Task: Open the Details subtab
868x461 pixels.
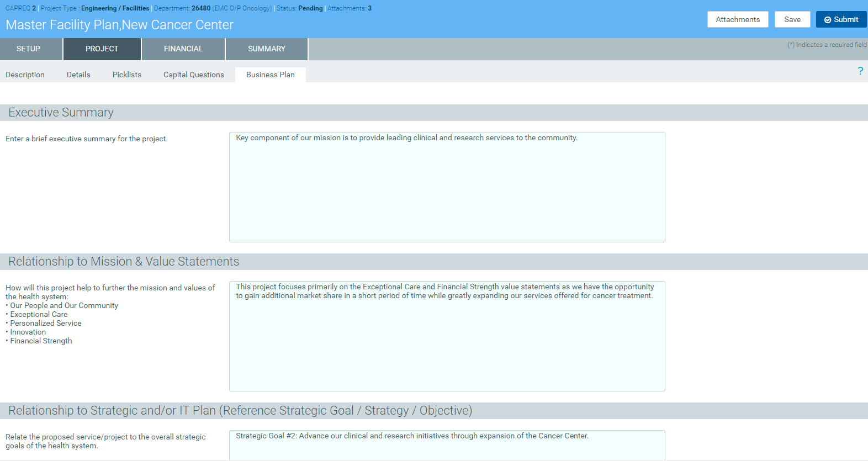Action: click(x=78, y=75)
